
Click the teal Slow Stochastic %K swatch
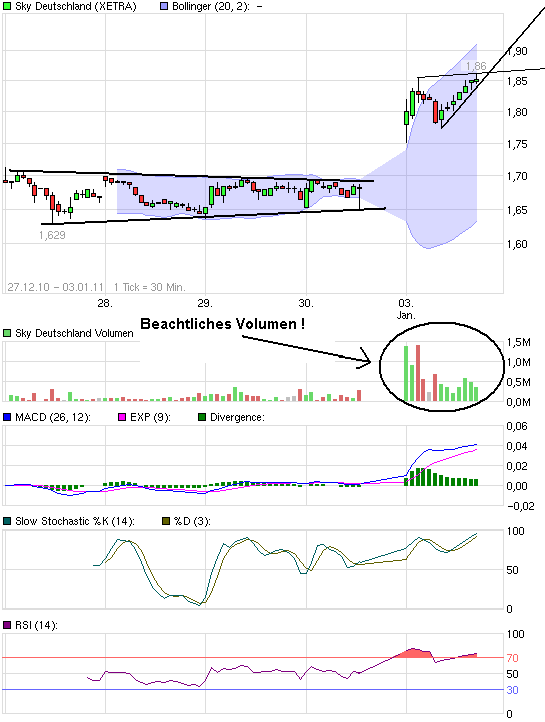pyautogui.click(x=7, y=521)
